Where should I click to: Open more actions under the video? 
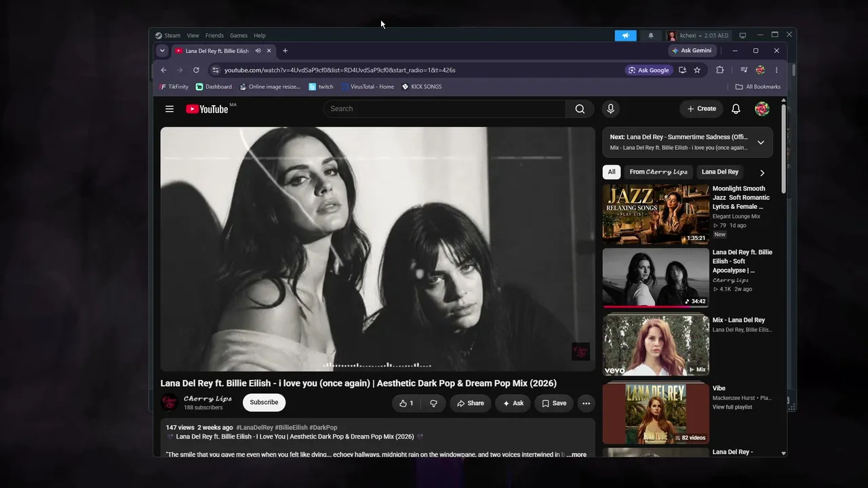point(586,403)
